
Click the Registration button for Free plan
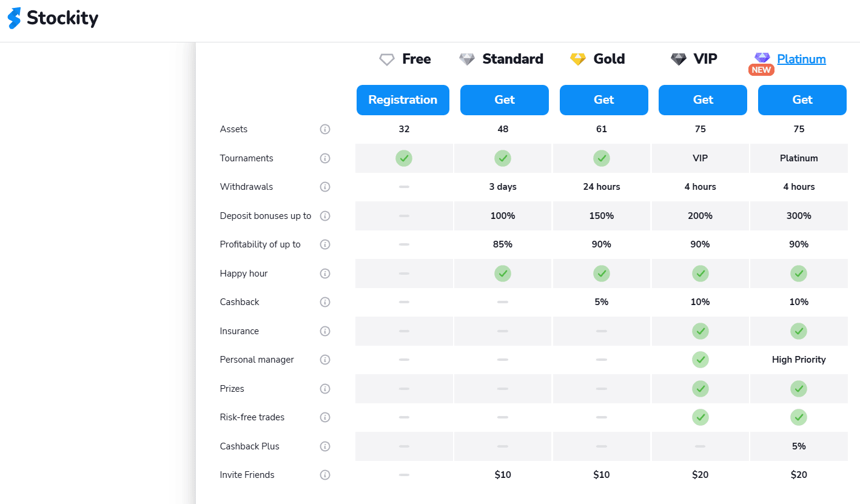pos(403,100)
